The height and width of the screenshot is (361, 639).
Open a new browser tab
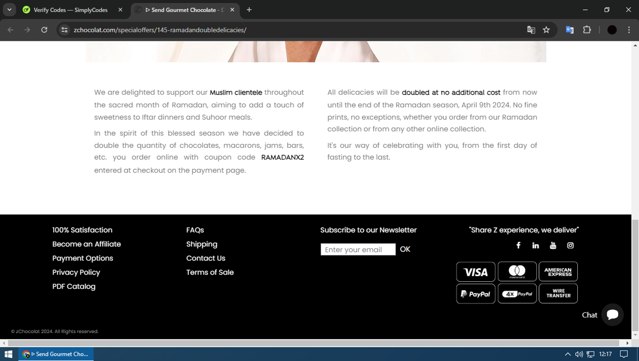click(x=249, y=10)
